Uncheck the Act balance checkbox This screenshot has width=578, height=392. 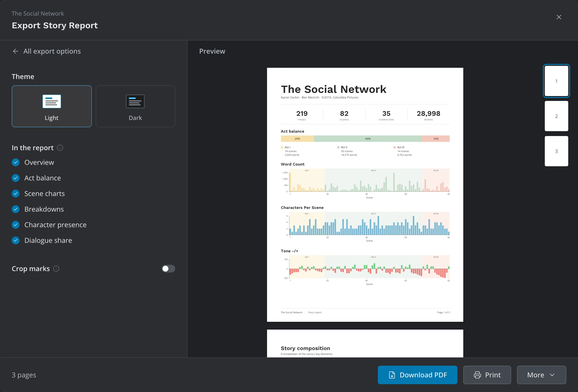pyautogui.click(x=16, y=178)
